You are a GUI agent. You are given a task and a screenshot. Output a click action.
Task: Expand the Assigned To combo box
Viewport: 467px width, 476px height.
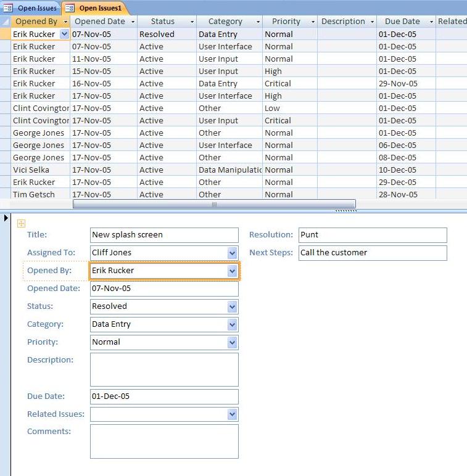tap(232, 253)
